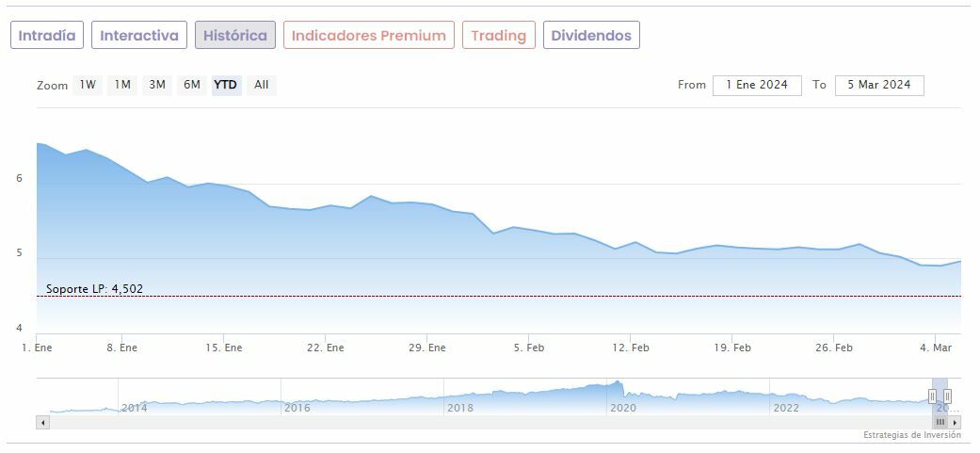Click the left navigator range handle
The image size is (980, 453).
pos(932,396)
